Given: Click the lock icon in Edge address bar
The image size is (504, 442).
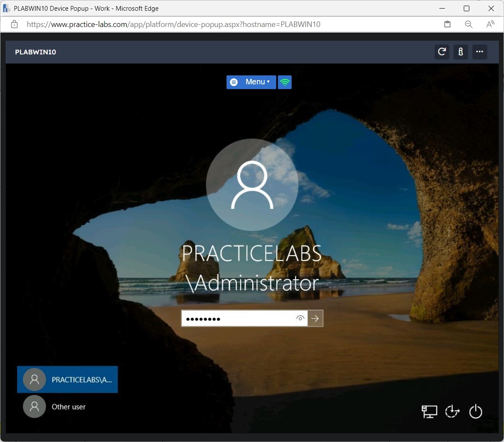Looking at the screenshot, I should click(14, 24).
